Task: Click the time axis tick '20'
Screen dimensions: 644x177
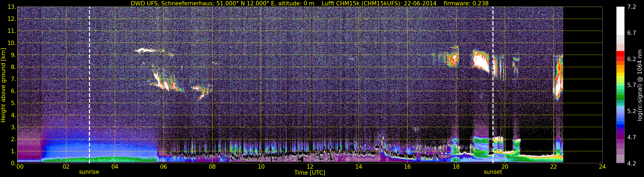Action: pyautogui.click(x=505, y=167)
